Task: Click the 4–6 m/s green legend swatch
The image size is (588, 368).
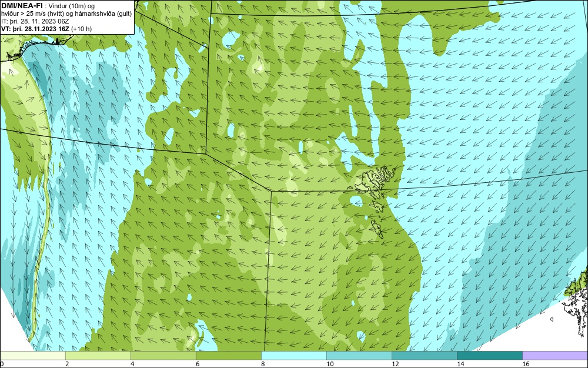Action: point(163,356)
